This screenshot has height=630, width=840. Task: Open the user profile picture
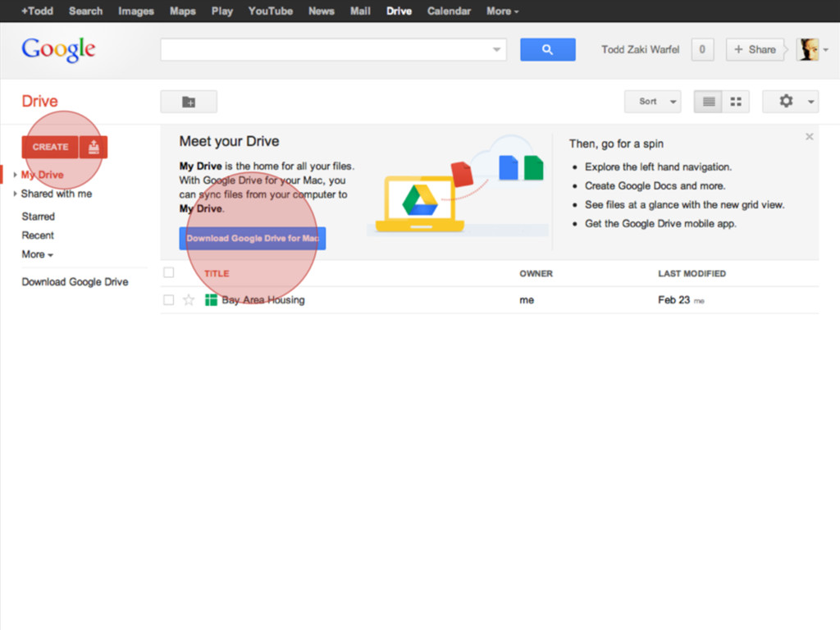coord(808,49)
